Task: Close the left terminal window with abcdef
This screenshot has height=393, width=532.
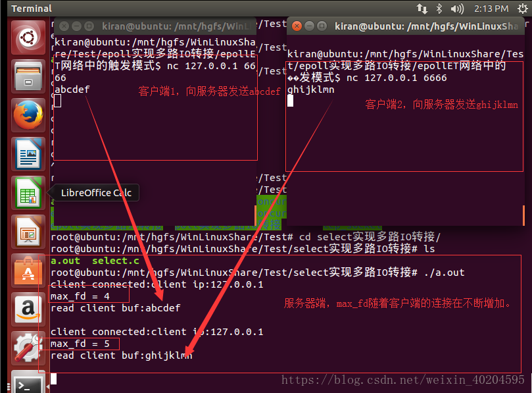Action: (x=64, y=26)
